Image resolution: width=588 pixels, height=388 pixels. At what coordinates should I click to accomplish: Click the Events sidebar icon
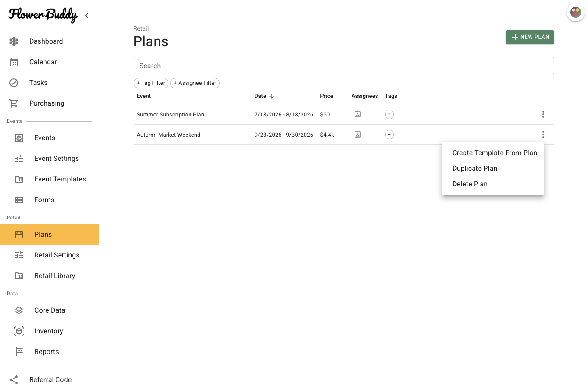click(x=19, y=138)
